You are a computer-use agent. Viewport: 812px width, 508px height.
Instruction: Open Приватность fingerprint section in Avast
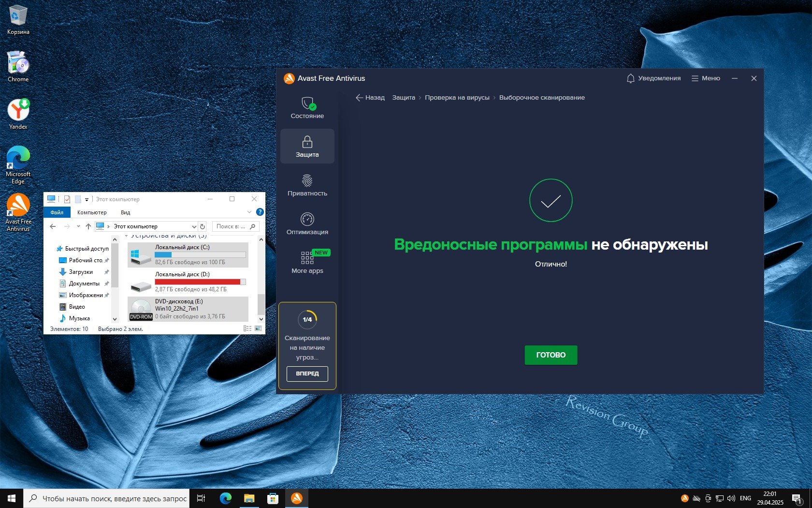click(x=307, y=185)
